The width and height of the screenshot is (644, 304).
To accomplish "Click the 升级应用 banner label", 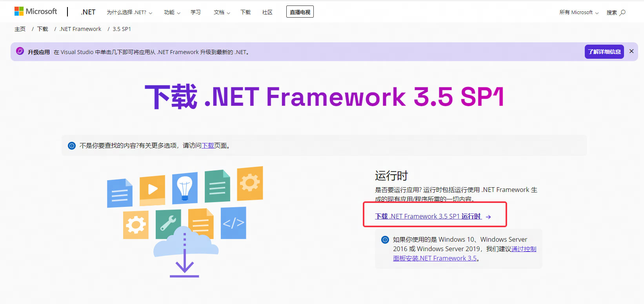I will (39, 52).
